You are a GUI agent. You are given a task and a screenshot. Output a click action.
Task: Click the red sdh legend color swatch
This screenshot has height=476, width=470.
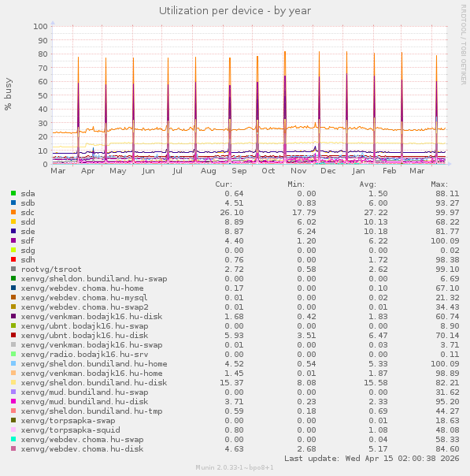[13, 259]
